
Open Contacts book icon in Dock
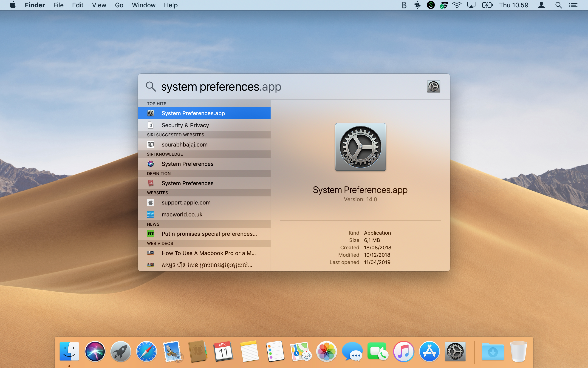(x=198, y=351)
